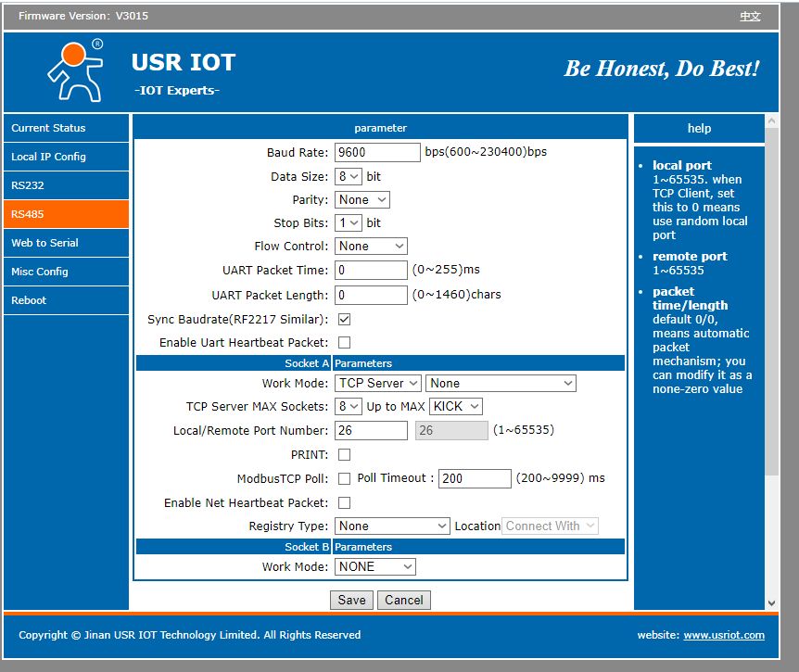Enable Net Heartbeat Packet checkbox
This screenshot has height=672, width=799.
pos(345,503)
